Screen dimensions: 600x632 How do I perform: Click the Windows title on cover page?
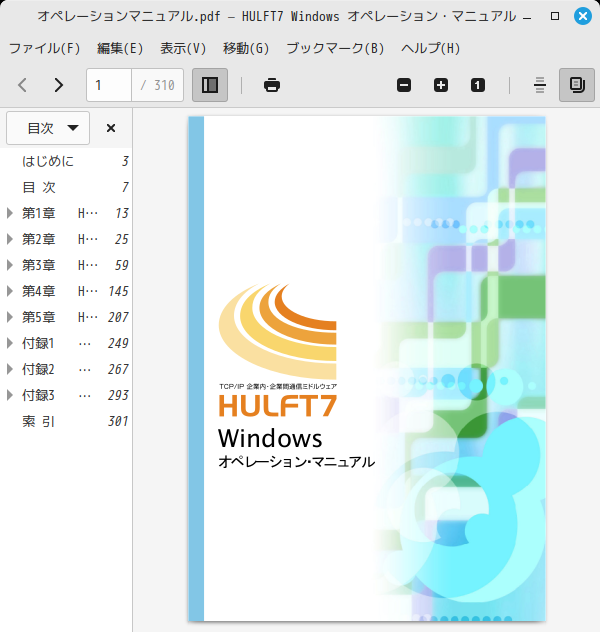point(270,438)
